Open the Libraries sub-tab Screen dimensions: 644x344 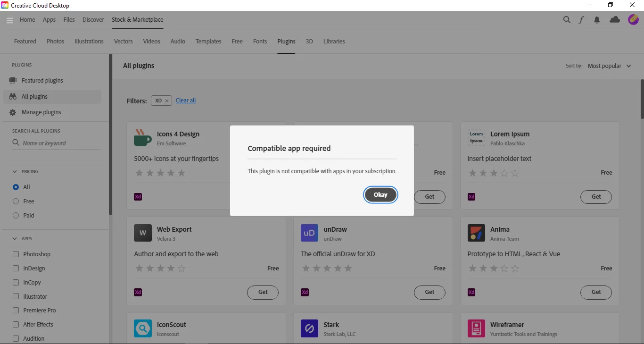pos(334,42)
